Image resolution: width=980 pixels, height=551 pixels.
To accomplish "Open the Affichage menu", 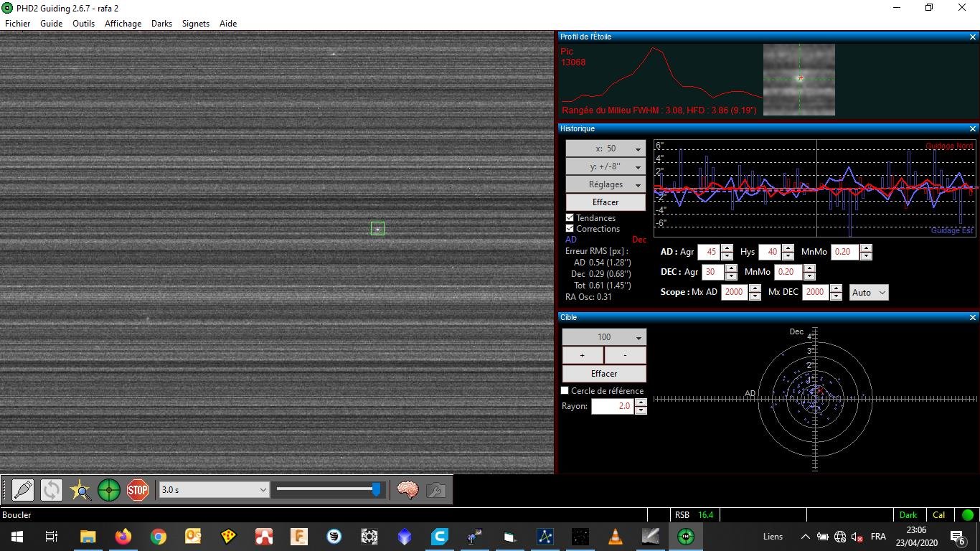I will coord(123,24).
